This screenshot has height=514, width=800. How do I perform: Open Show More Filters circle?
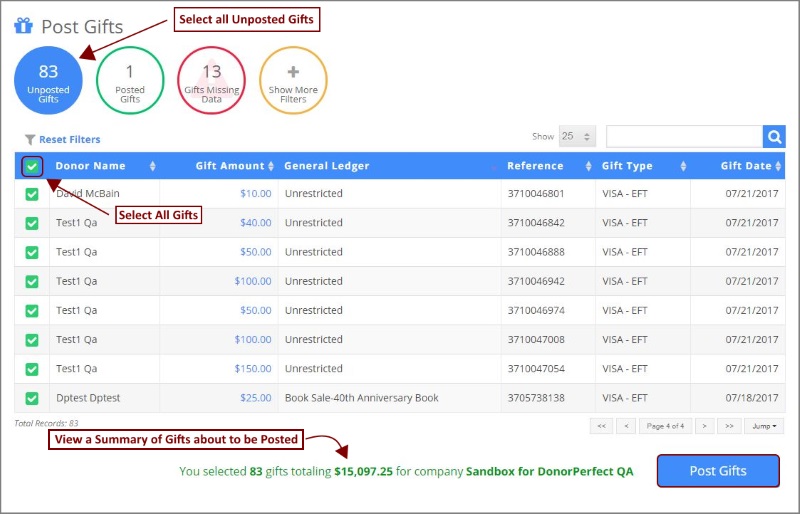click(x=293, y=80)
